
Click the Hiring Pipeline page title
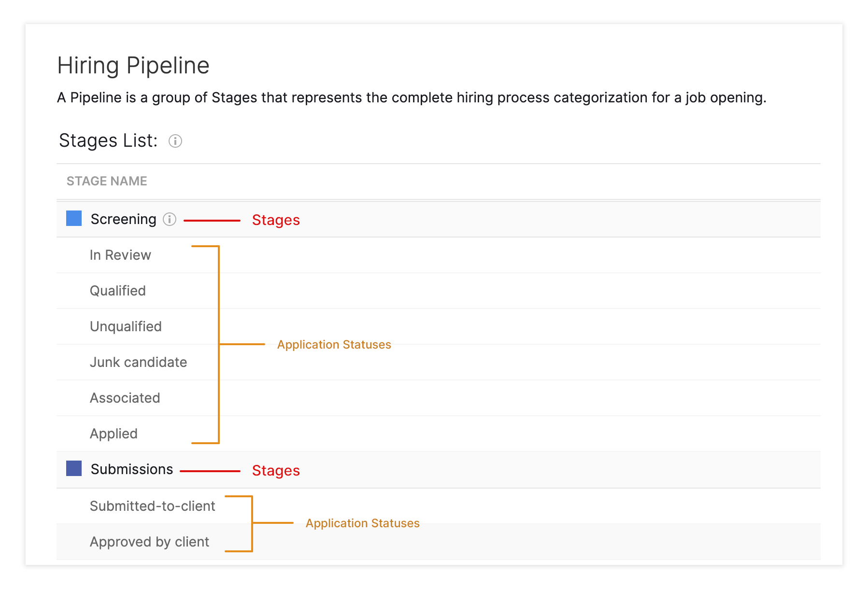pos(133,66)
